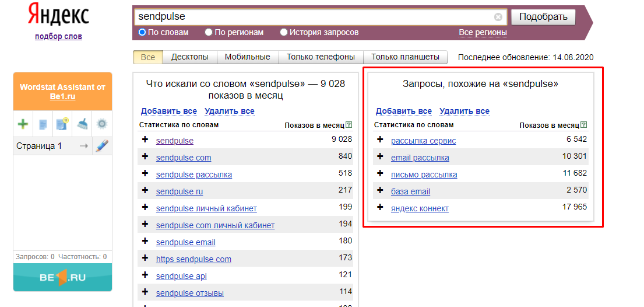
Task: Open the рассылка сервис query link
Action: pyautogui.click(x=424, y=141)
